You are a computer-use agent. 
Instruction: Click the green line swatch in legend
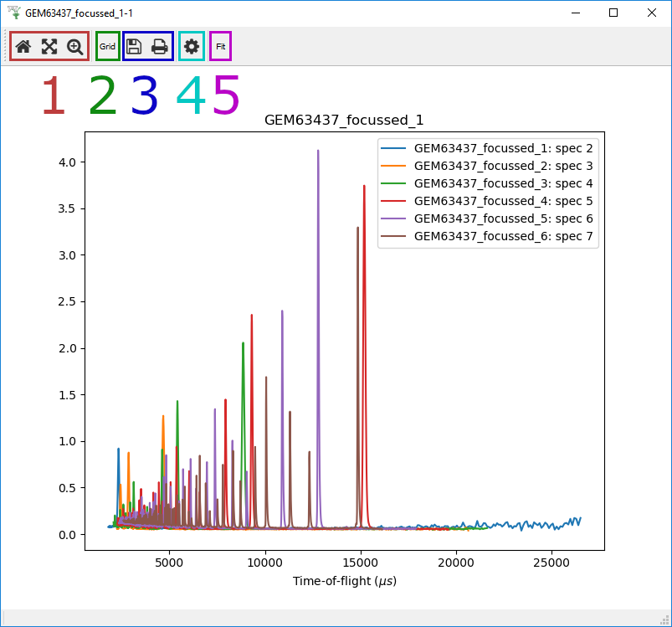point(393,183)
